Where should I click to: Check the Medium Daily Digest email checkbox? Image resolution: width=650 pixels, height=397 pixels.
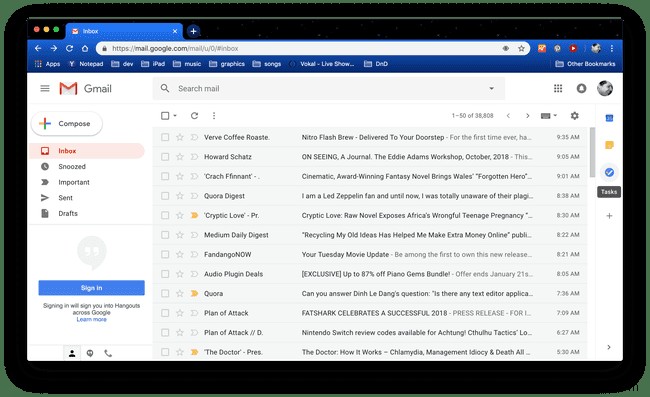165,235
